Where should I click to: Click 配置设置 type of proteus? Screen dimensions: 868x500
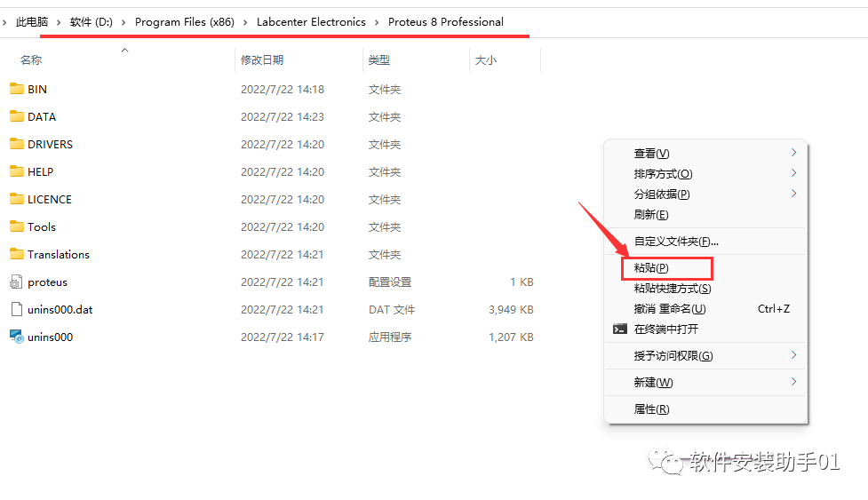tap(390, 282)
